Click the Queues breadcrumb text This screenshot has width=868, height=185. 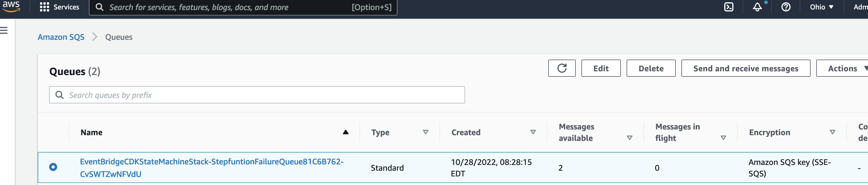(119, 37)
